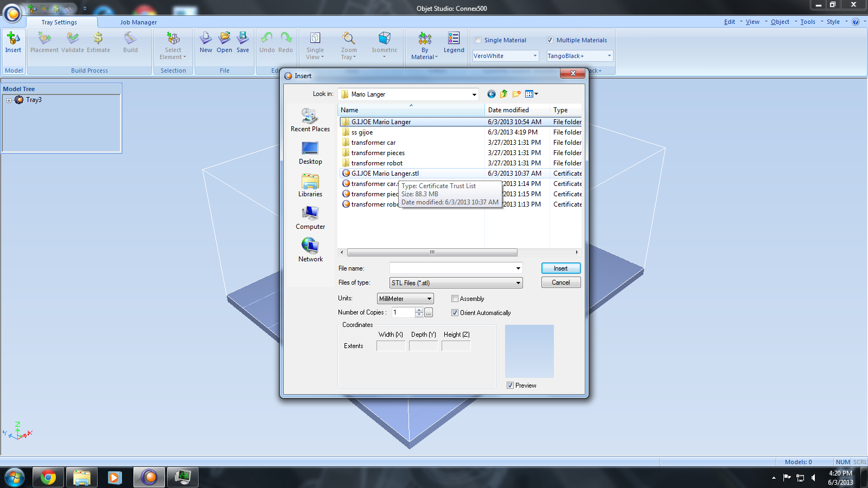Image resolution: width=868 pixels, height=488 pixels.
Task: Activate the Select Element tool
Action: (173, 46)
